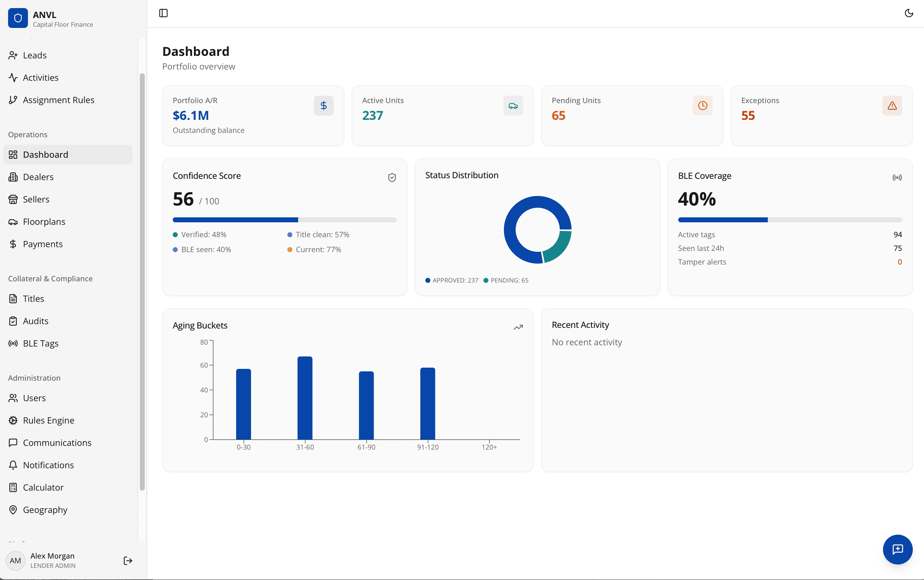
Task: Open the chat bubble button bottom right
Action: pos(898,550)
